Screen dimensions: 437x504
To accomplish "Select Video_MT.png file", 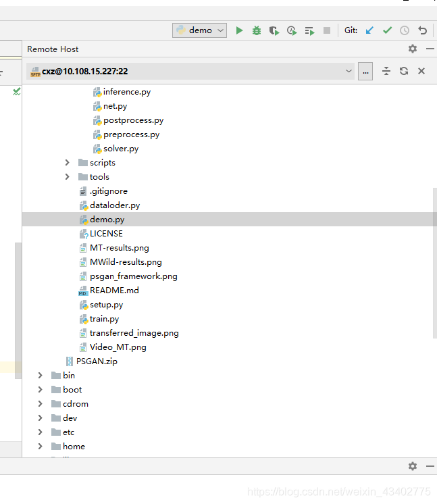I will coord(113,347).
